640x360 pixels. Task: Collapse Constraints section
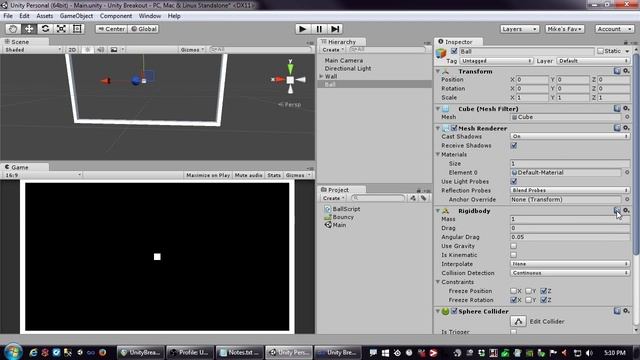(x=438, y=282)
